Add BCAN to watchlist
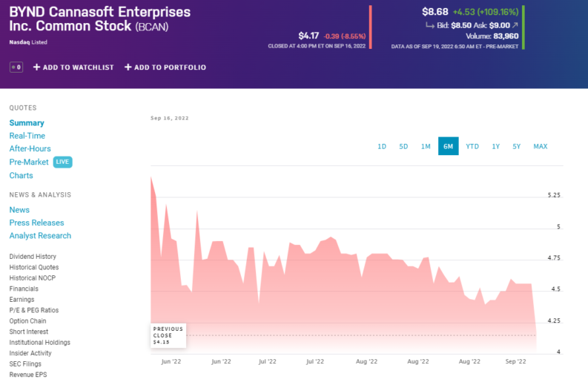This screenshot has height=385, width=588. 73,68
